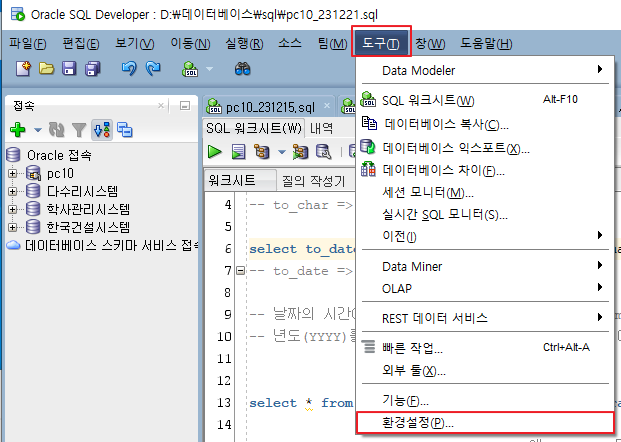Open the 보기(V) menu
The width and height of the screenshot is (621, 442).
[x=135, y=43]
